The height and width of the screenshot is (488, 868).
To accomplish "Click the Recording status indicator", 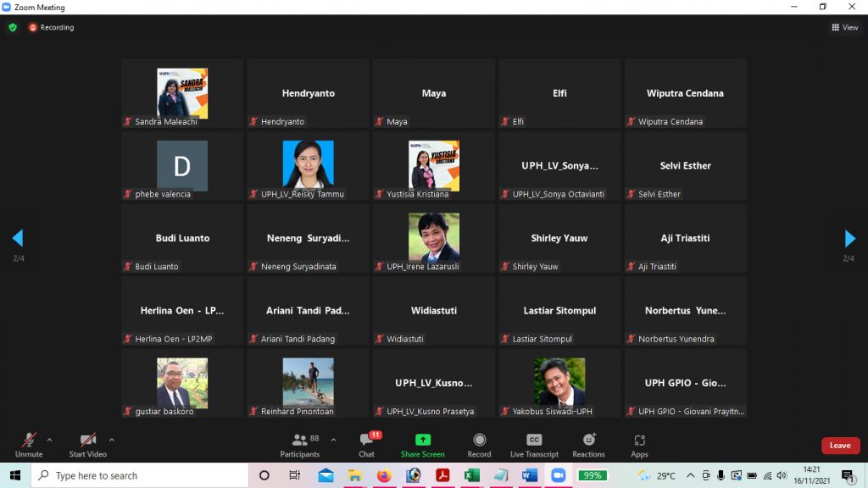I will 52,27.
